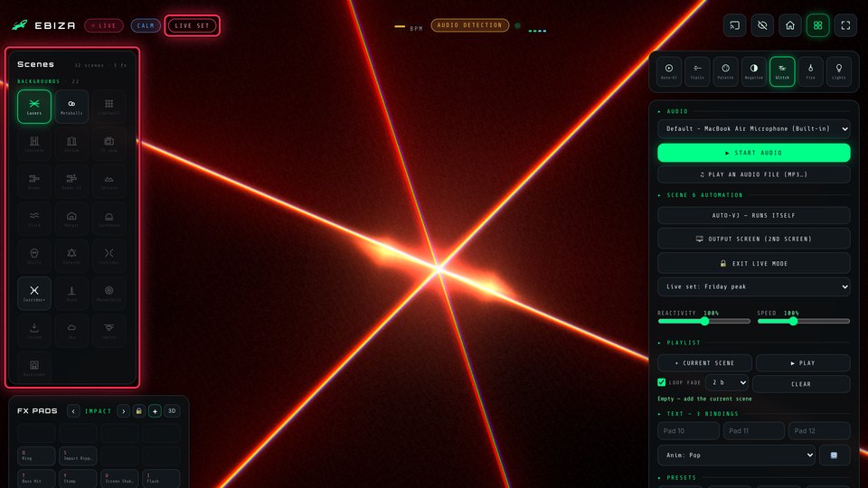This screenshot has width=868, height=488.
Task: Click the green grid panels icon
Action: [x=817, y=25]
